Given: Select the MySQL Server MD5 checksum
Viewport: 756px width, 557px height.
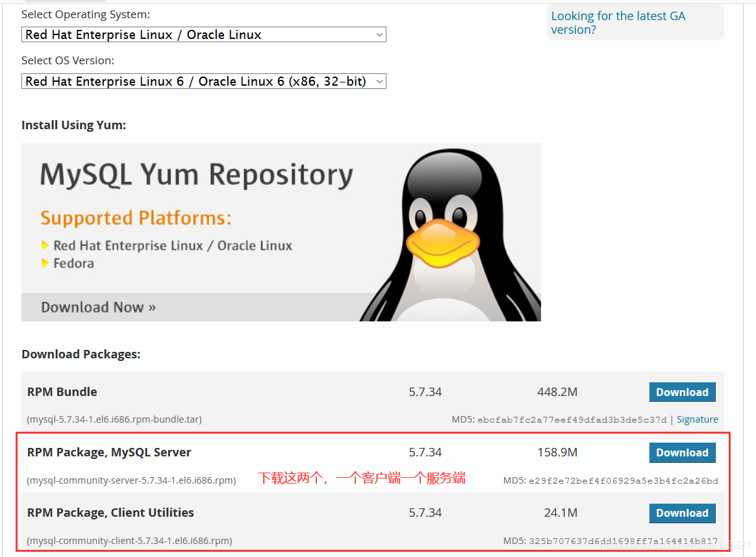Looking at the screenshot, I should tap(624, 480).
